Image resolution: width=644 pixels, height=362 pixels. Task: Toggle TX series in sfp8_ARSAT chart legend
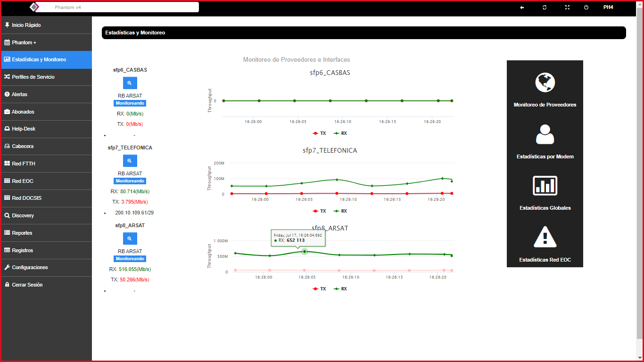pyautogui.click(x=319, y=289)
